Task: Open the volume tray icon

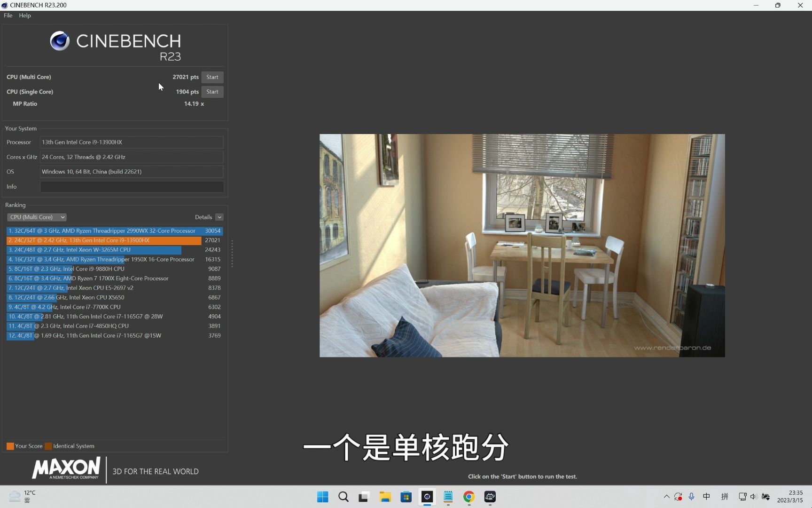Action: [x=753, y=497]
